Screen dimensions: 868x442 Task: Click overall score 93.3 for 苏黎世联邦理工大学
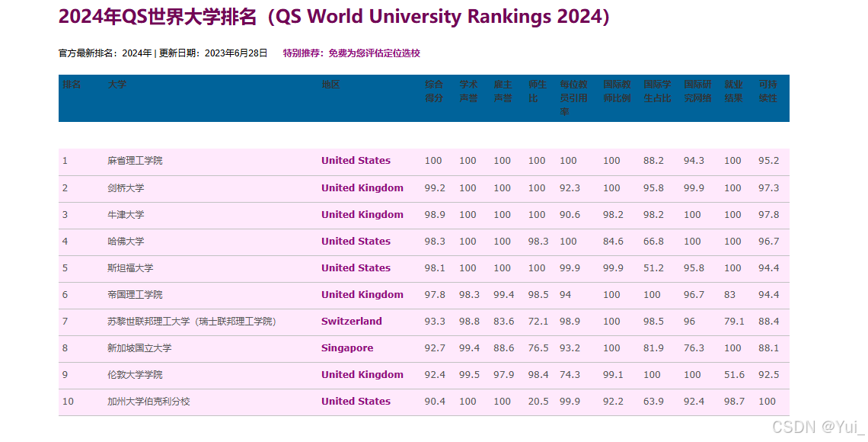click(x=435, y=322)
